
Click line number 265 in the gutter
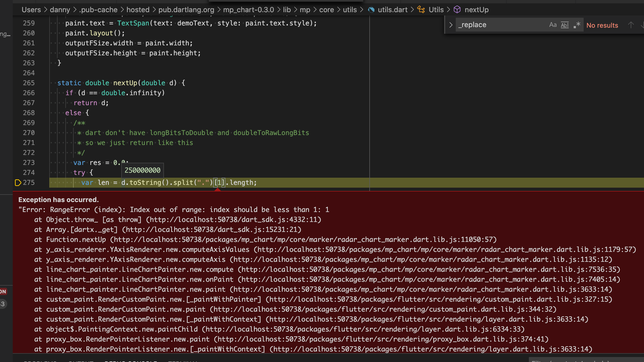coord(29,83)
